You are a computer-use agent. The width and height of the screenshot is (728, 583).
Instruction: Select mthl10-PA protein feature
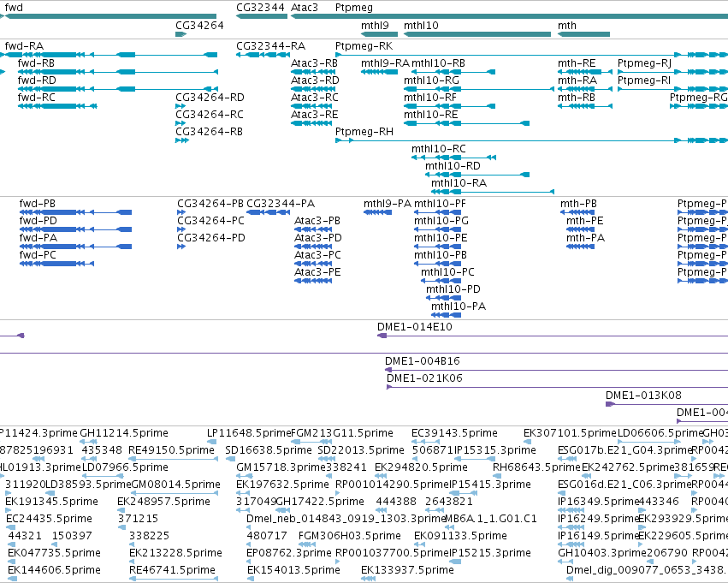(447, 315)
